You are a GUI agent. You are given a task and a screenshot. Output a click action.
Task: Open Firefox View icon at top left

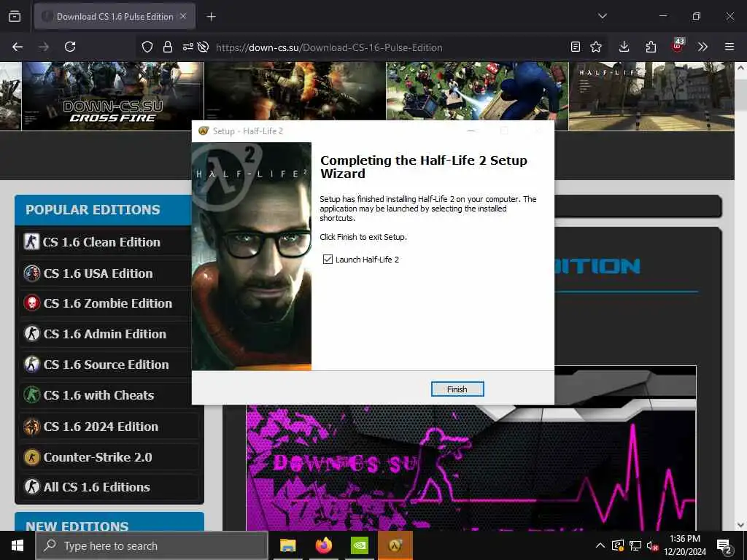coord(15,17)
